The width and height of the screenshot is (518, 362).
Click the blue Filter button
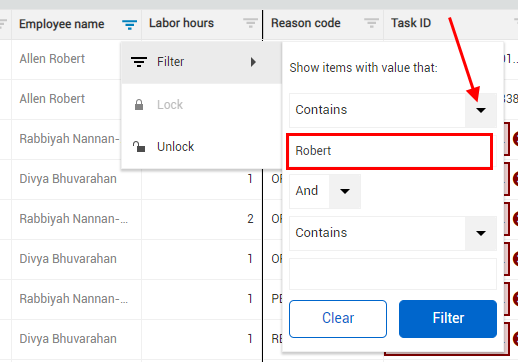pyautogui.click(x=448, y=319)
